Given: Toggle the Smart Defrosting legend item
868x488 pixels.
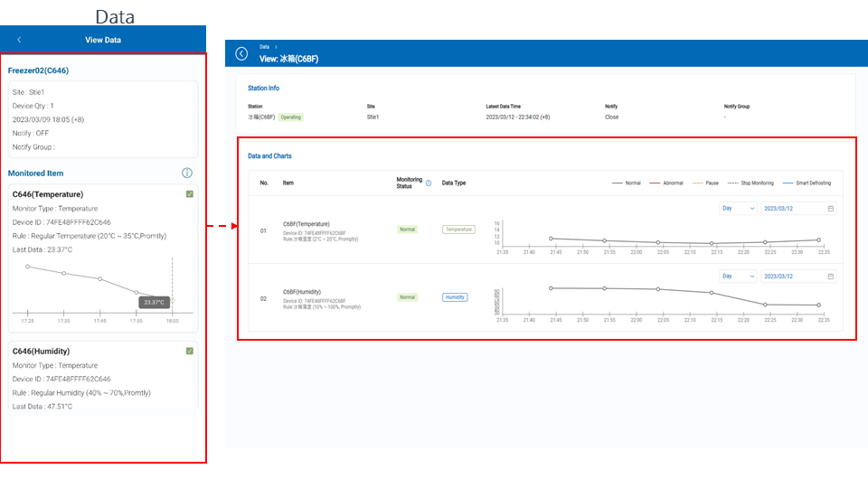Looking at the screenshot, I should [x=807, y=183].
